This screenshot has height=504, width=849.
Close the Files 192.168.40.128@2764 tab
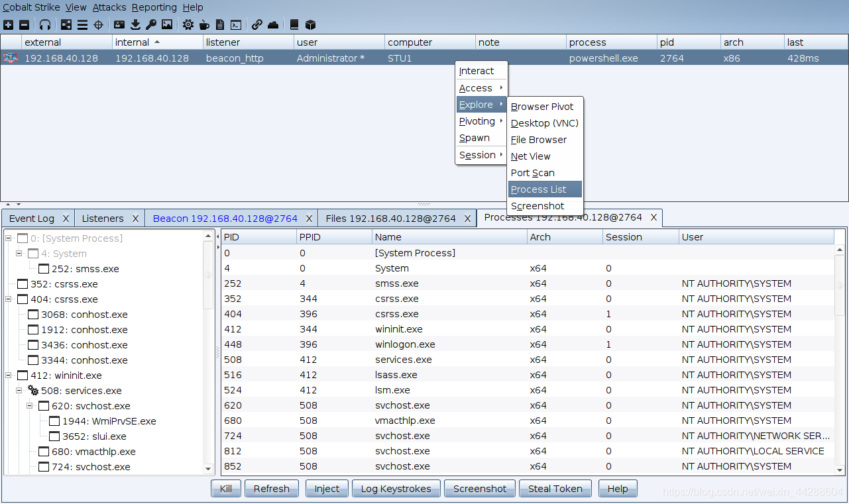tap(467, 219)
